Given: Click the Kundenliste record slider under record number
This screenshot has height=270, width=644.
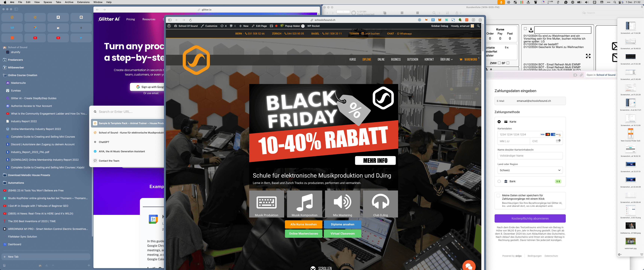Looking at the screenshot, I should coord(343,14).
